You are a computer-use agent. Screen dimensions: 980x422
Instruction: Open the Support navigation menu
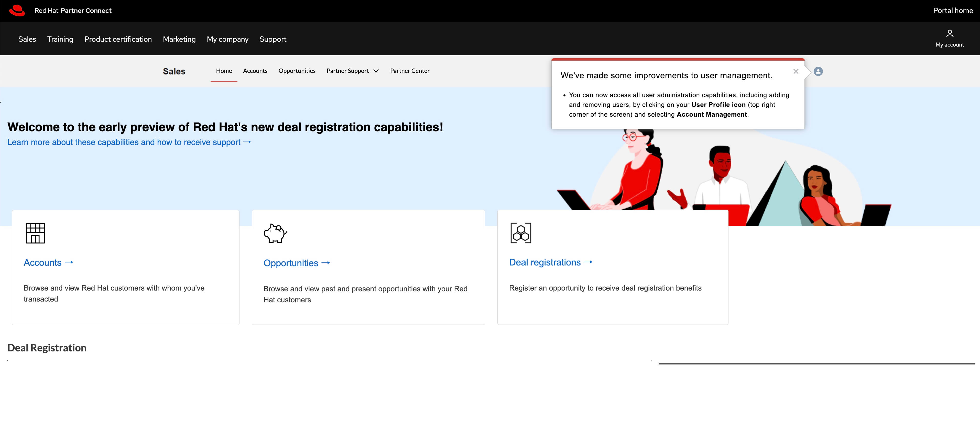(273, 39)
